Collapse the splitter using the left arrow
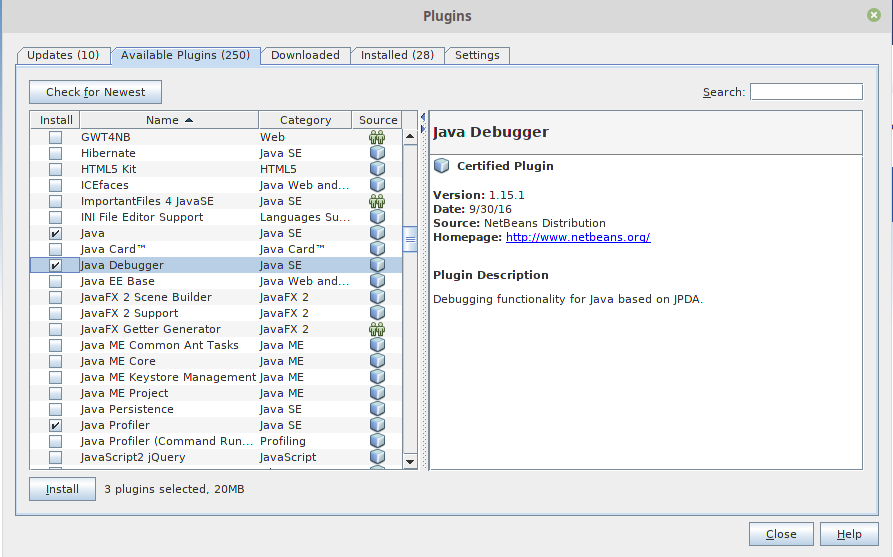The image size is (893, 557). pyautogui.click(x=423, y=117)
